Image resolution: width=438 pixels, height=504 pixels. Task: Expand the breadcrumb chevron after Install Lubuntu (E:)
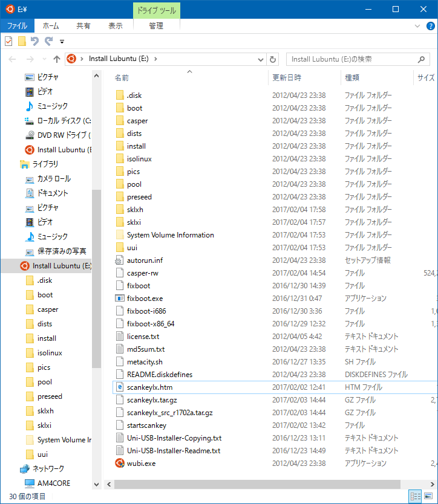click(155, 59)
